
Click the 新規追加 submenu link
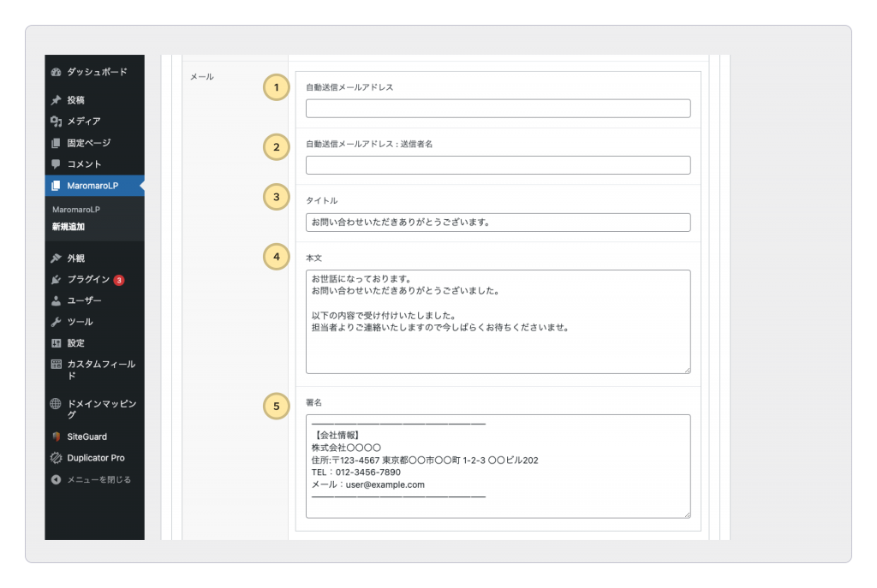click(x=69, y=227)
